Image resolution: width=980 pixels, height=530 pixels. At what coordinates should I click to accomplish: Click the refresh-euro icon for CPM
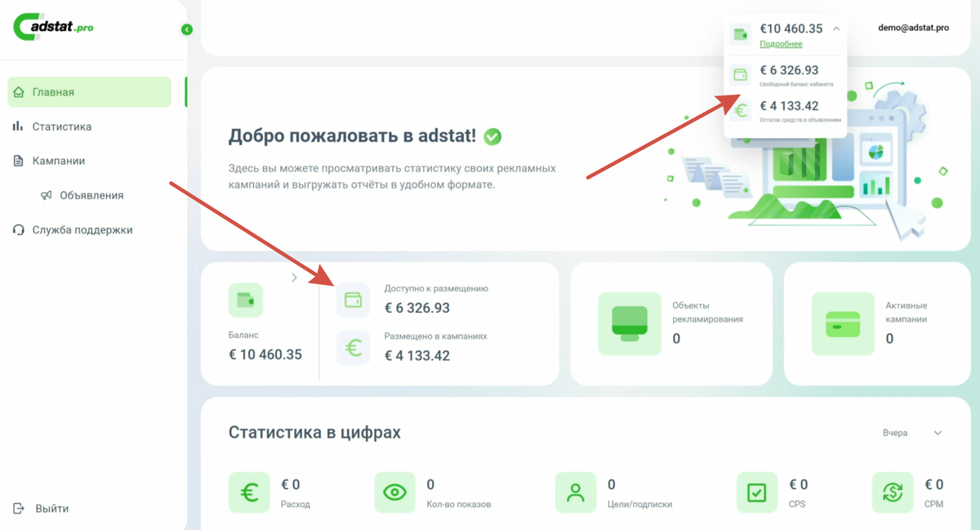point(893,492)
